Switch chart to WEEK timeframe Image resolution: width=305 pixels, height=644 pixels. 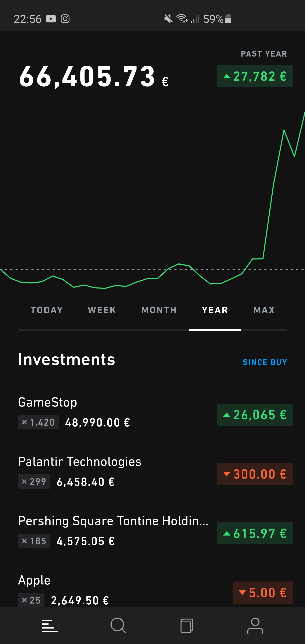pos(102,310)
